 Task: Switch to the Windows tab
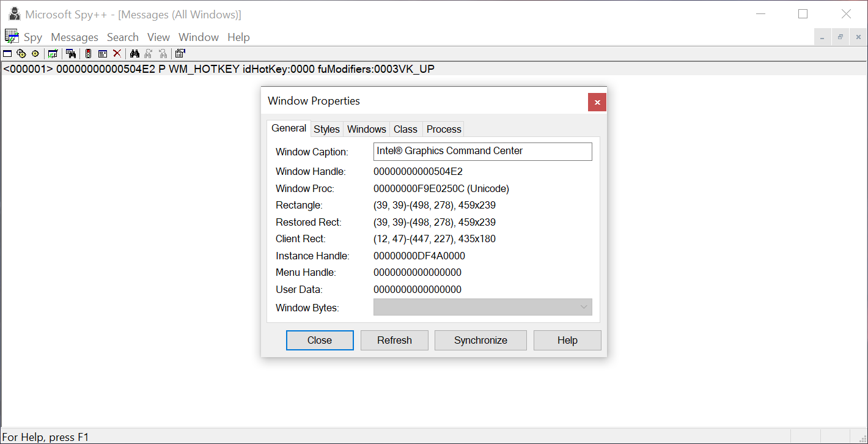(x=367, y=129)
